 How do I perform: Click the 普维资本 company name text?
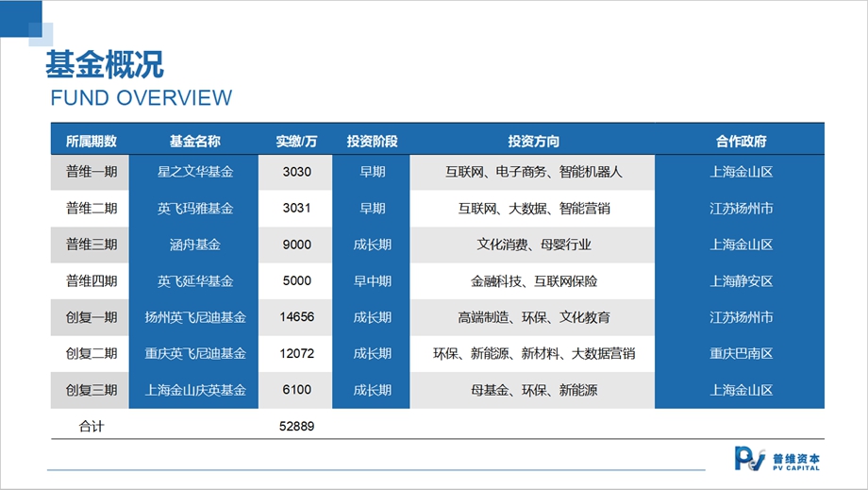pos(796,459)
